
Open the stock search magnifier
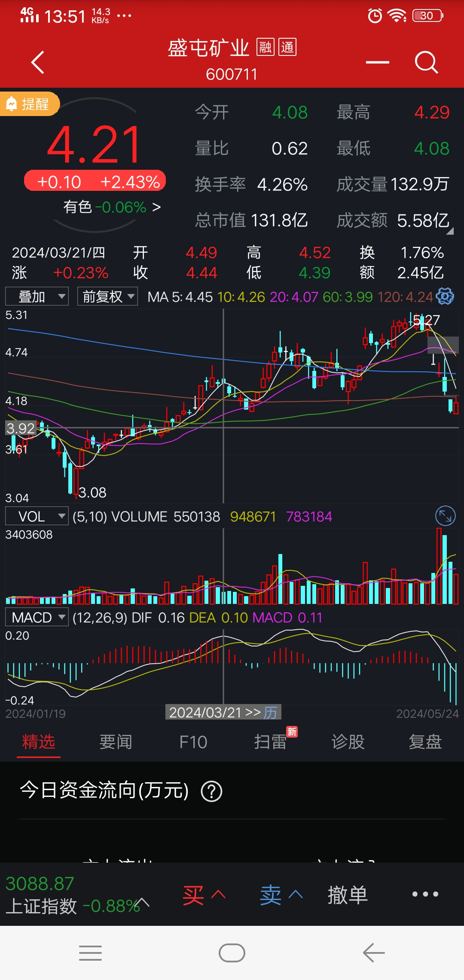[x=426, y=62]
